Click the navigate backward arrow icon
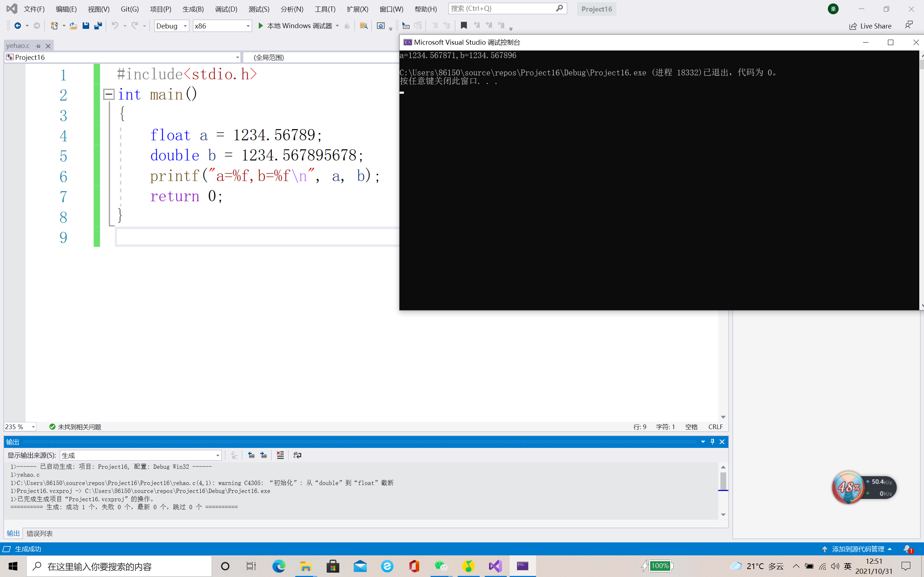This screenshot has width=924, height=577. point(18,26)
